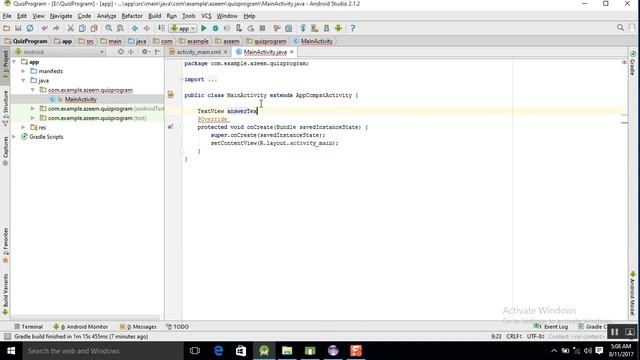Screen dimensions: 640x360
Task: Click the Save All toolbar icon
Action: (18, 28)
